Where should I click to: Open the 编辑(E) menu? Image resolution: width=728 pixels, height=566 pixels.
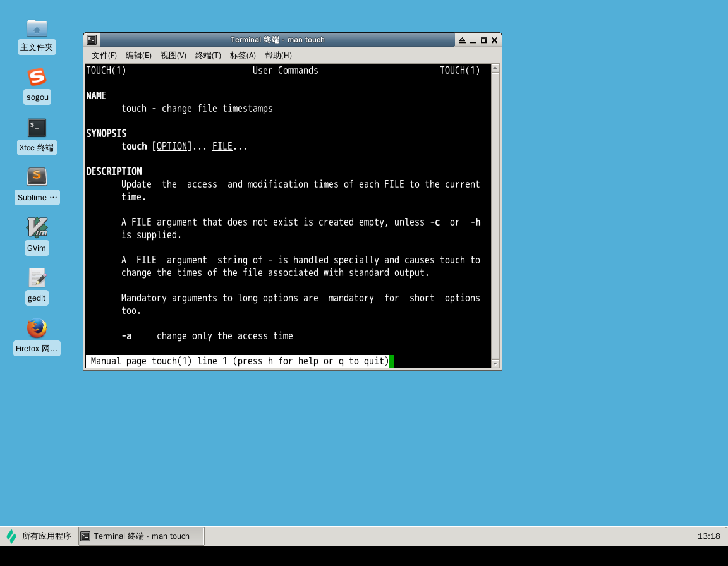(138, 56)
